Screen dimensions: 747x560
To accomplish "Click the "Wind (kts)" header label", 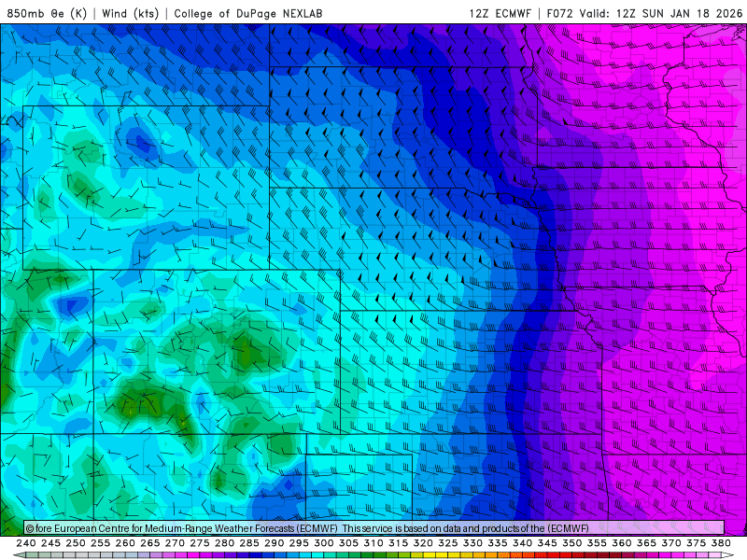I will point(130,13).
